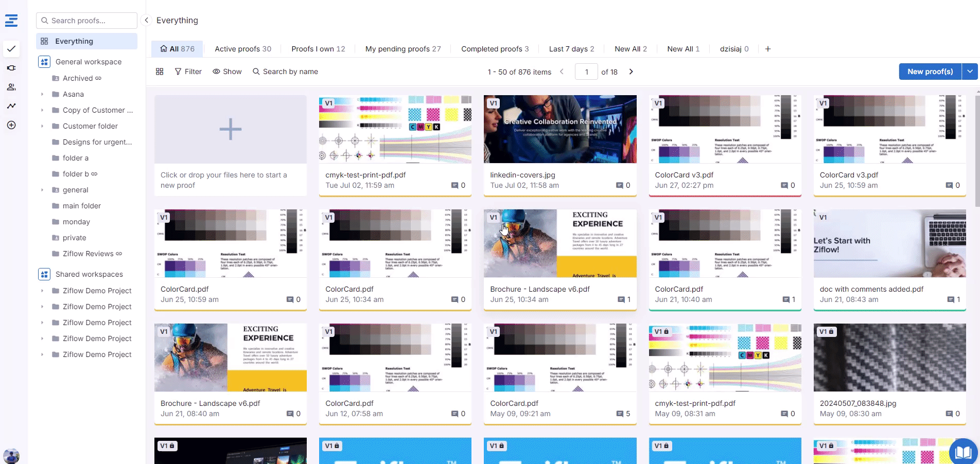Image resolution: width=980 pixels, height=464 pixels.
Task: Click General workspace icon
Action: pyautogui.click(x=44, y=62)
